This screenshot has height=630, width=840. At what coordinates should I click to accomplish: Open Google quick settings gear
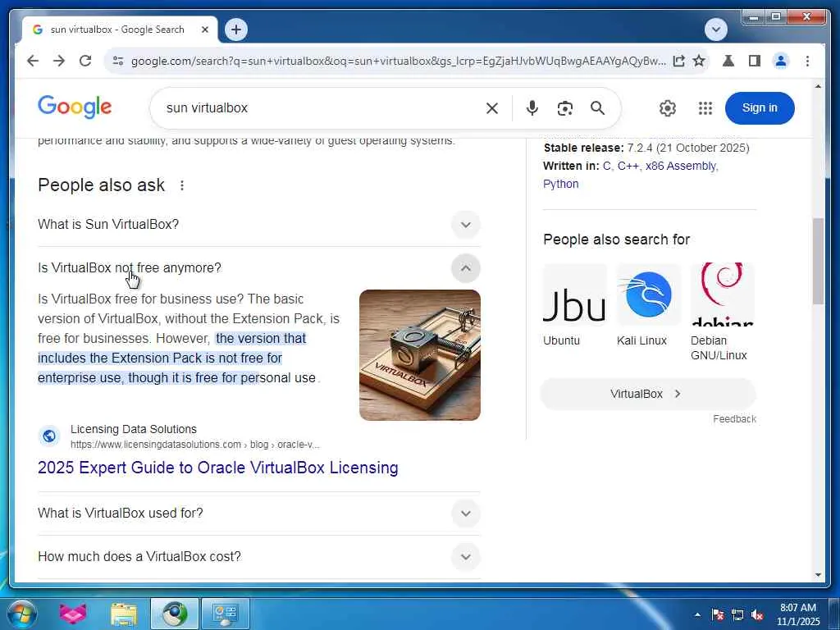pyautogui.click(x=668, y=108)
